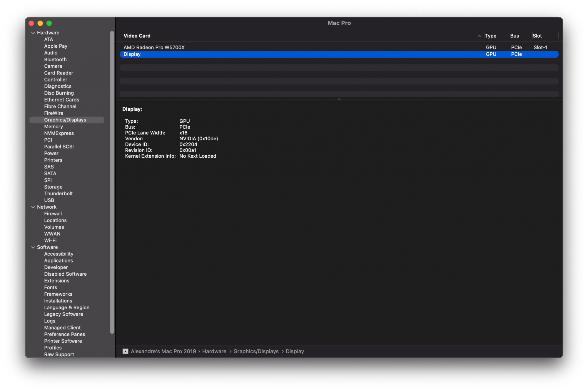Click the sidebar vertical scrollbar
Image resolution: width=588 pixels, height=391 pixels.
[x=112, y=182]
